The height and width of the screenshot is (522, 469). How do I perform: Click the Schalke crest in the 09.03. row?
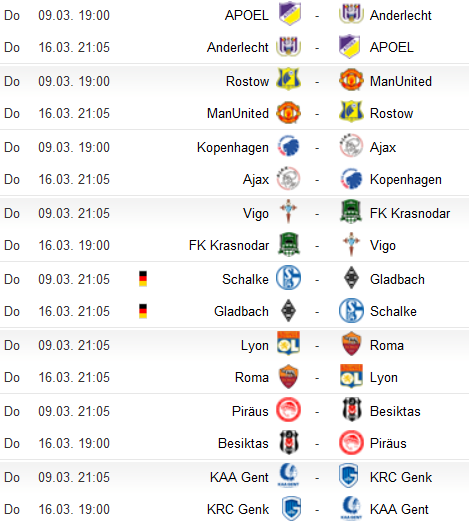pyautogui.click(x=289, y=278)
